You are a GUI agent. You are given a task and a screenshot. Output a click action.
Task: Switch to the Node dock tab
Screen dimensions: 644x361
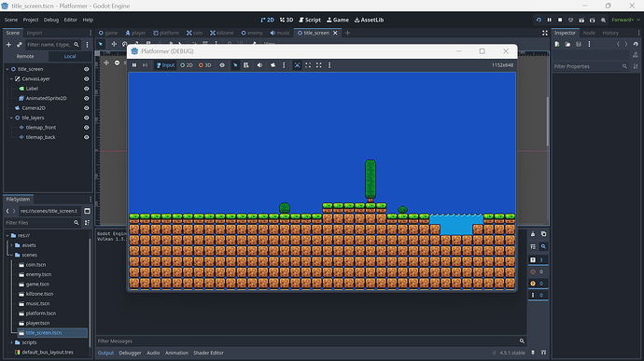click(589, 33)
